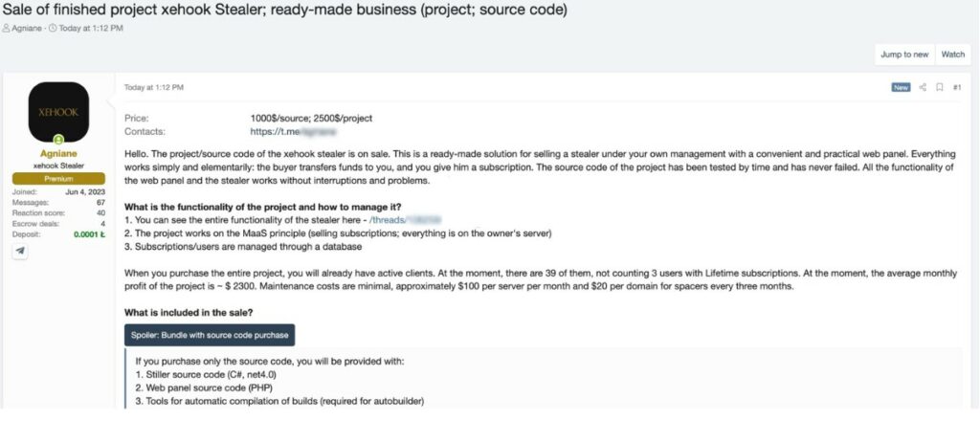This screenshot has width=980, height=421.
Task: Click the Telegram paper plane icon
Action: tap(20, 251)
